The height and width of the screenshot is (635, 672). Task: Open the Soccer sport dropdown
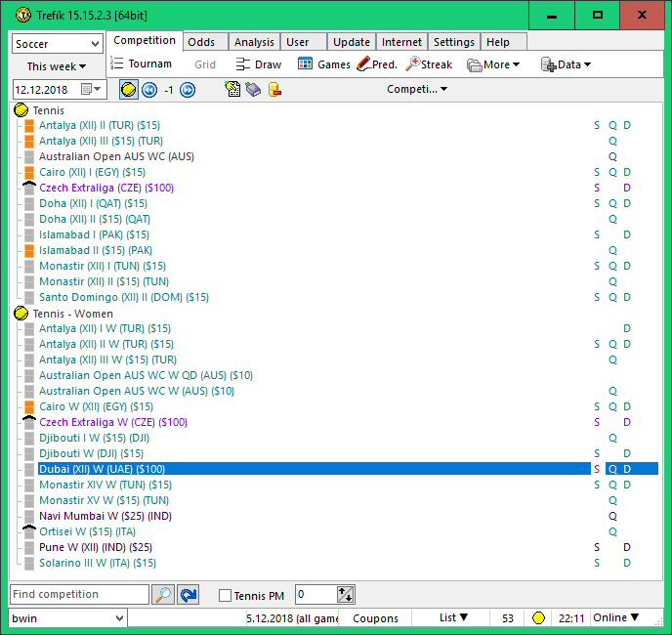click(58, 44)
